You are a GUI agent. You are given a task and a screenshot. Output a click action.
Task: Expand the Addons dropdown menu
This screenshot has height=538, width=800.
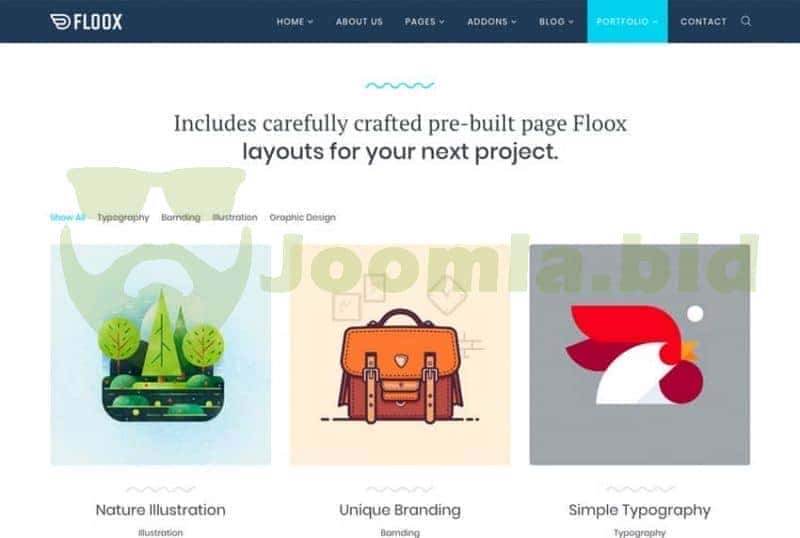pos(492,21)
